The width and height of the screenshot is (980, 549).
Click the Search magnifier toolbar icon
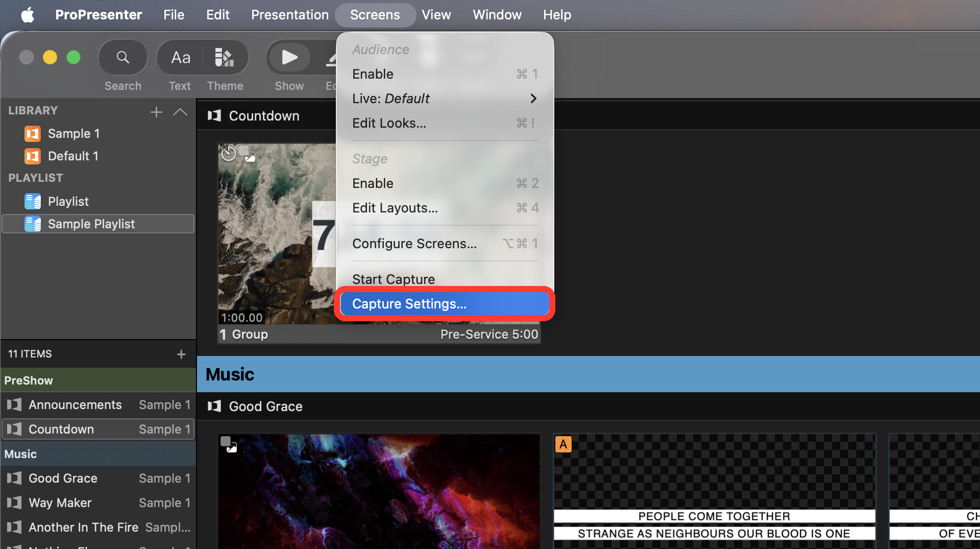click(x=122, y=57)
